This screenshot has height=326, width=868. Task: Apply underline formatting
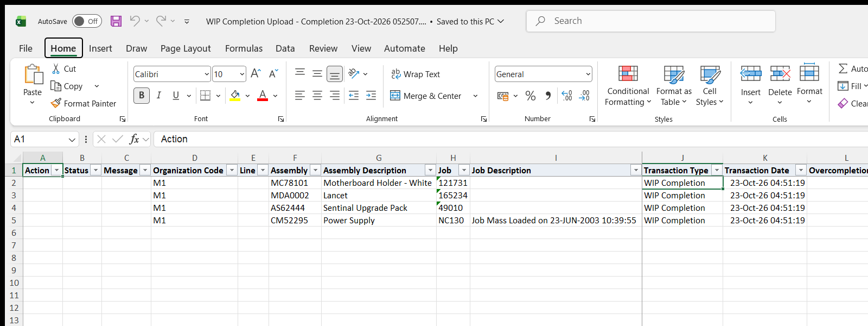(x=176, y=96)
